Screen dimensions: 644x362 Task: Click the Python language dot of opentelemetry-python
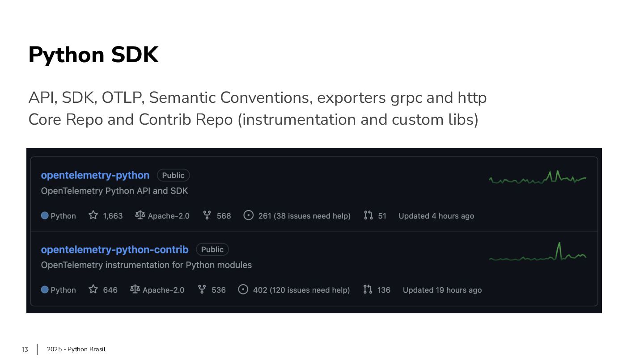[x=45, y=216]
